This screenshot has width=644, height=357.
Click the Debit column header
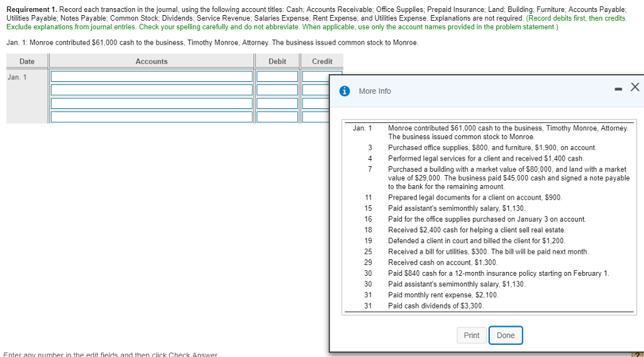coord(277,61)
